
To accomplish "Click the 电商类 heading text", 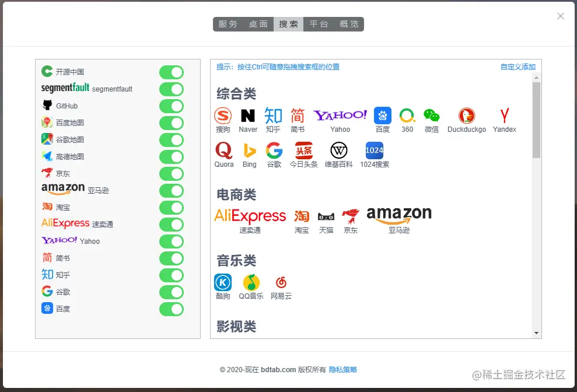I will point(236,195).
